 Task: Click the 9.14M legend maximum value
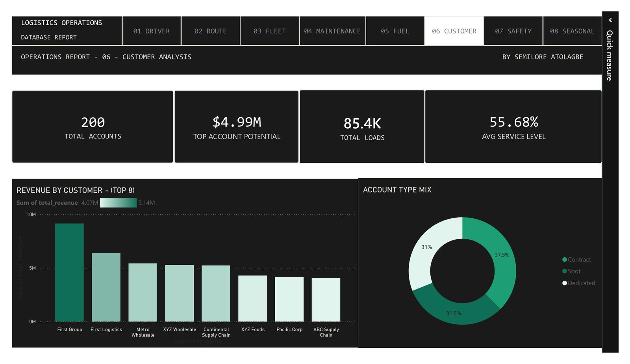(146, 203)
